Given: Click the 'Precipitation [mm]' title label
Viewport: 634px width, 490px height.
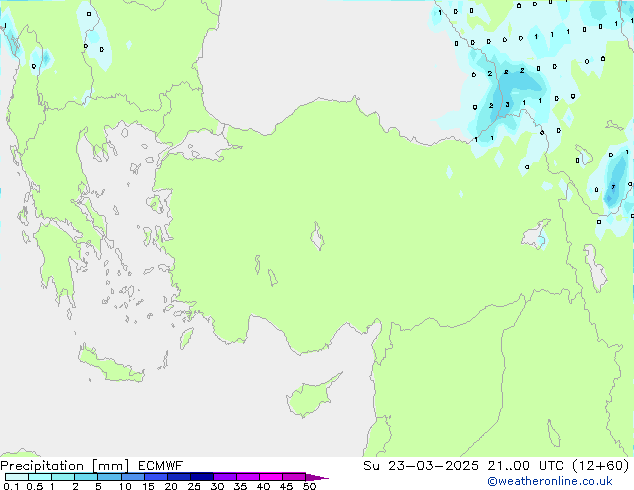Looking at the screenshot, I should (x=64, y=466).
